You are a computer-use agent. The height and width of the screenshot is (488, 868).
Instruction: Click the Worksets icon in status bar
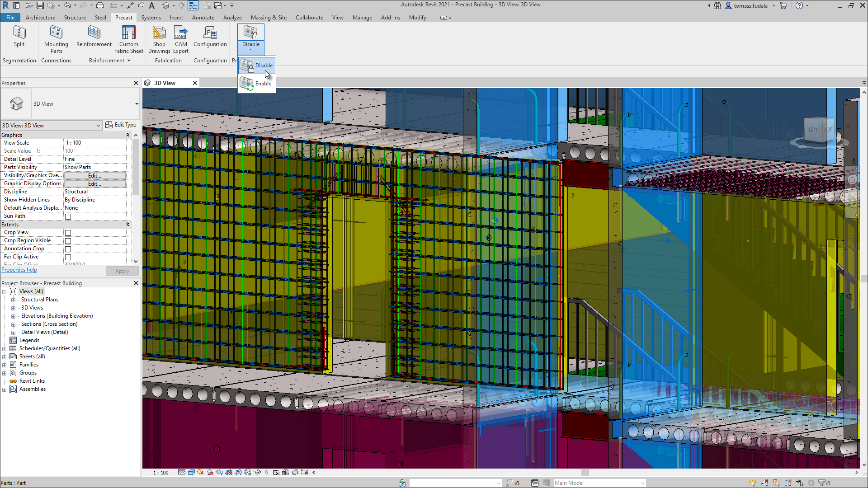[x=402, y=483]
